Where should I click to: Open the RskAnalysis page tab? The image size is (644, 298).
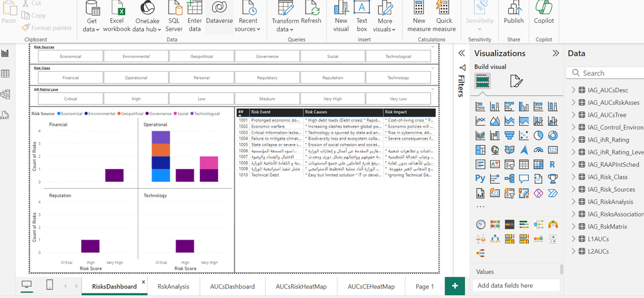pyautogui.click(x=174, y=287)
